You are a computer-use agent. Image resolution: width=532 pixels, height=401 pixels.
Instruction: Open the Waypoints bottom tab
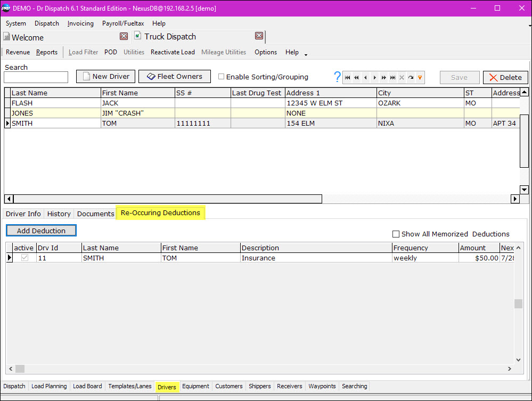tap(322, 387)
